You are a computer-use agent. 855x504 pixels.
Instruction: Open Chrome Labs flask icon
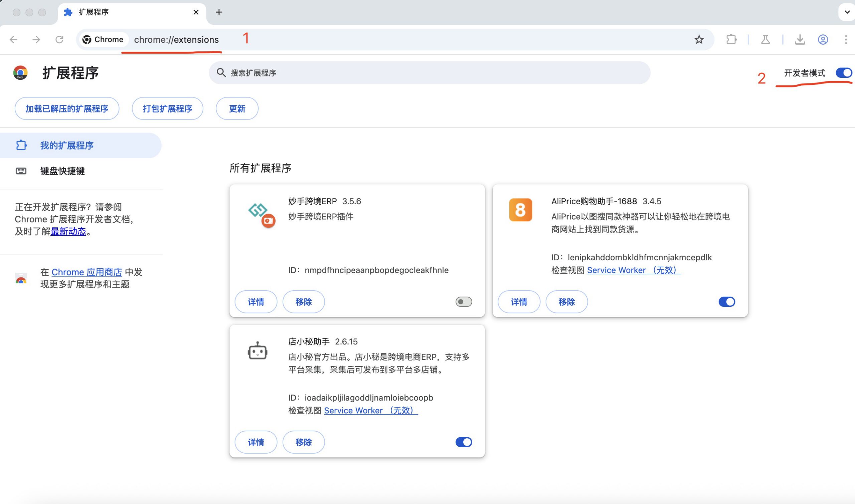click(765, 39)
